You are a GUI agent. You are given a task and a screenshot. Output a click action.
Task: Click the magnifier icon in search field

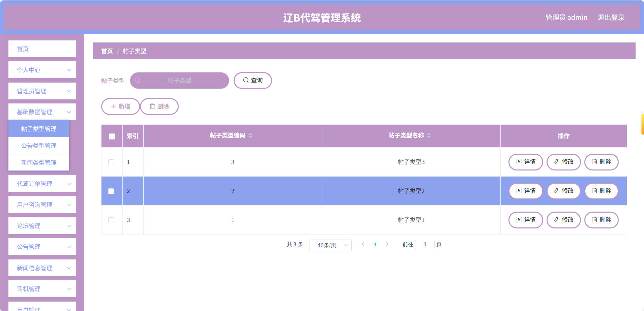coord(137,81)
